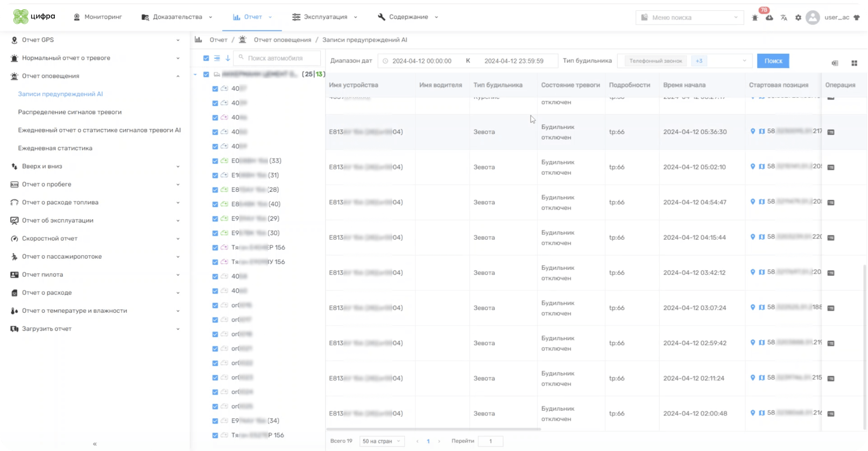868x451 pixels.
Task: Go to next page arrow
Action: pos(439,441)
